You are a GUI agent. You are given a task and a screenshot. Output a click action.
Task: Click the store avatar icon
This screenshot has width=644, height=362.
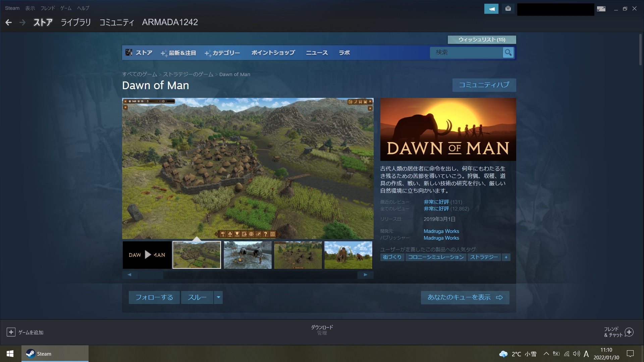click(129, 52)
